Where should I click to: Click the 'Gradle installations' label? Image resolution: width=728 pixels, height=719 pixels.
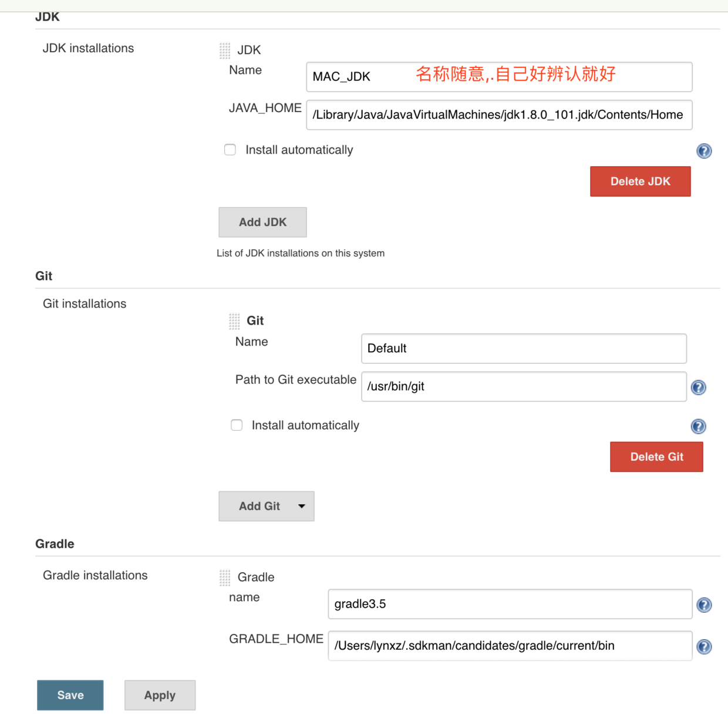(95, 575)
